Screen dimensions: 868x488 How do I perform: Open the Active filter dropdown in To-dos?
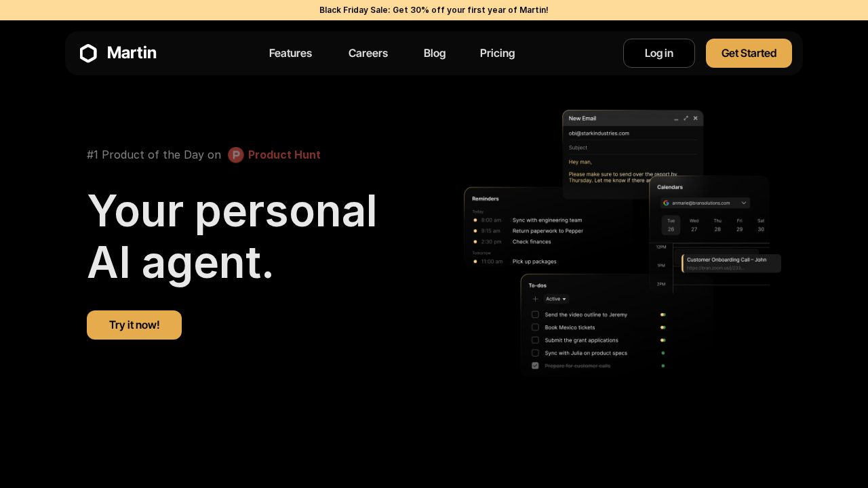click(555, 299)
